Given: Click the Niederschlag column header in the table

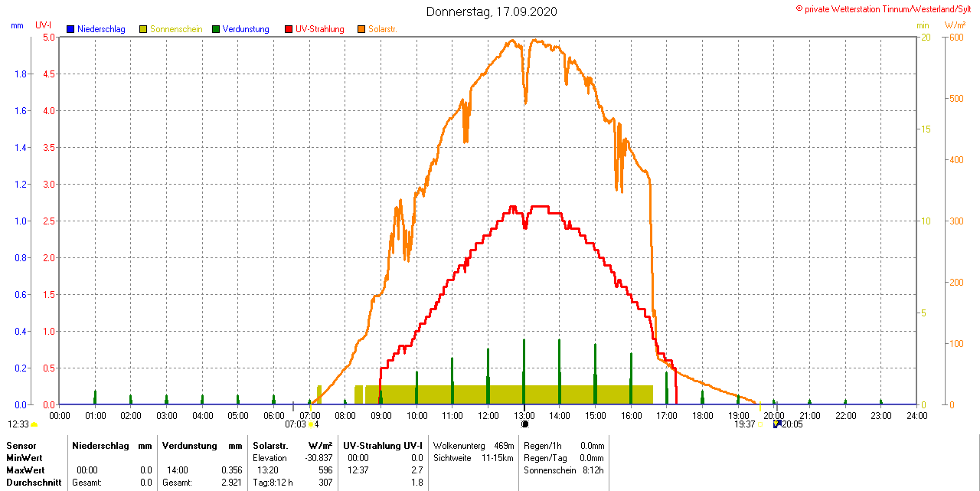Looking at the screenshot, I should (101, 445).
